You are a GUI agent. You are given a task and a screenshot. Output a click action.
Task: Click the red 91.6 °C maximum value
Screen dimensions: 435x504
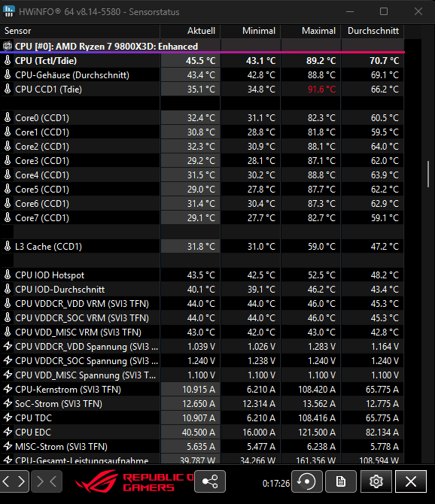(321, 90)
